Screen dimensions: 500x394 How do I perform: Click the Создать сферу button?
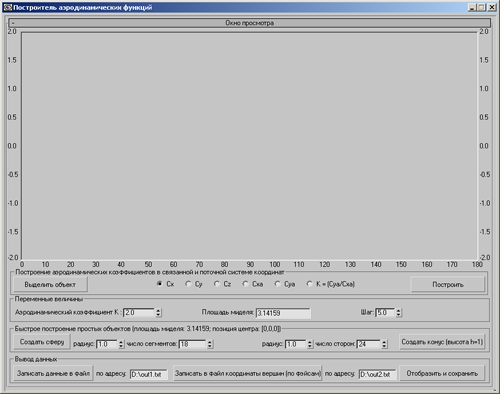point(42,342)
